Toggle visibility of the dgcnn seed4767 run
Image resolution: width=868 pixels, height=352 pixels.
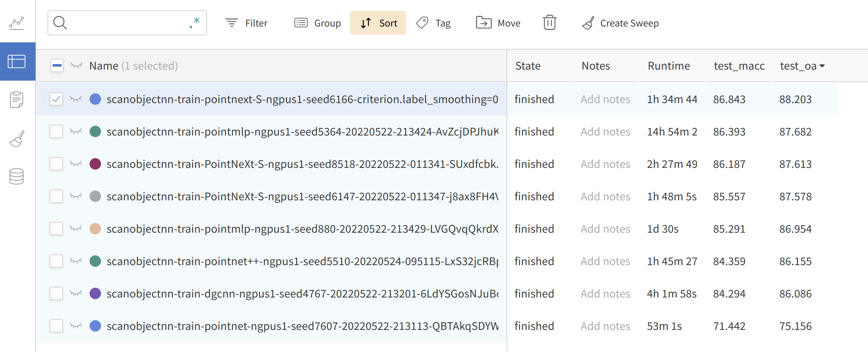(75, 293)
